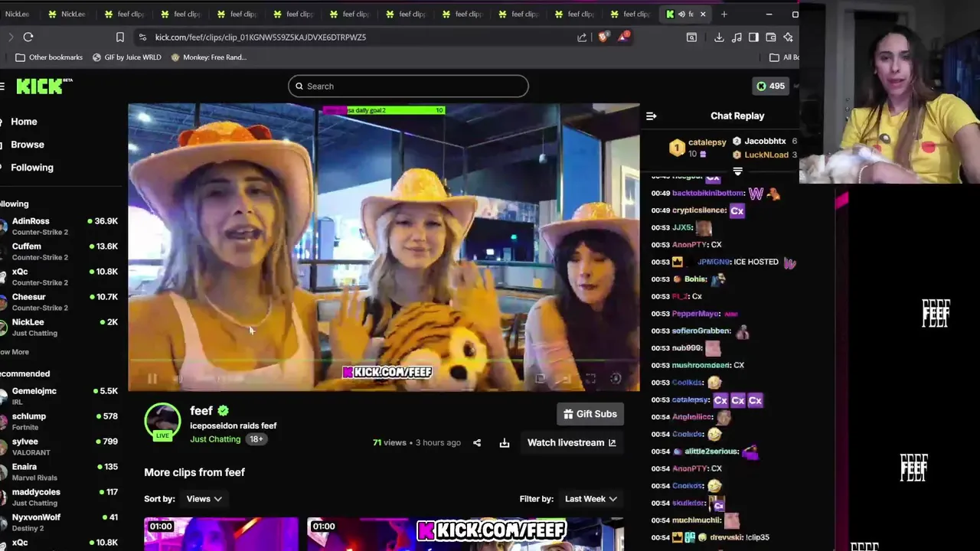The height and width of the screenshot is (551, 980).
Task: Open the media control music-note icon
Action: coord(737,37)
